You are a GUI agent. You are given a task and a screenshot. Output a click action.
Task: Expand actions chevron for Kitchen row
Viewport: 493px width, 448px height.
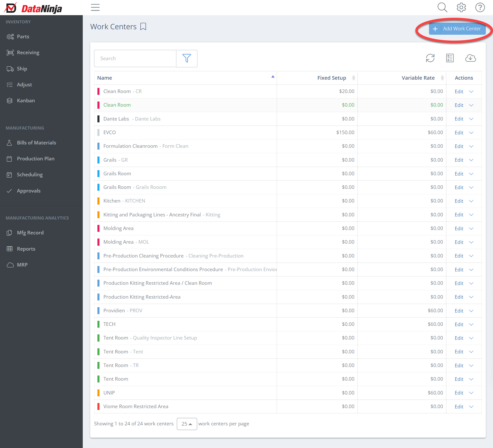pyautogui.click(x=471, y=201)
